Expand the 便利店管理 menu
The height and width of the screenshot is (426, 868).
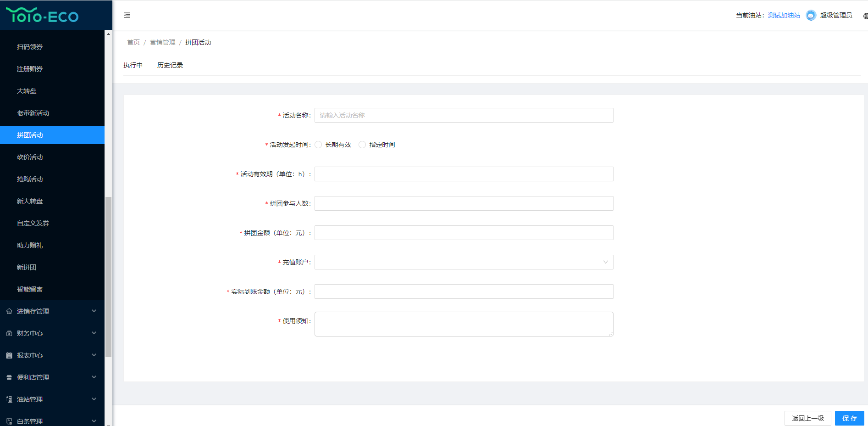(x=52, y=377)
